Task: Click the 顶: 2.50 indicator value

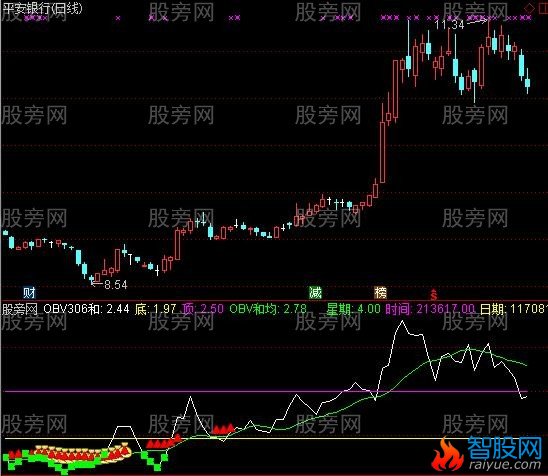Action: [202, 309]
